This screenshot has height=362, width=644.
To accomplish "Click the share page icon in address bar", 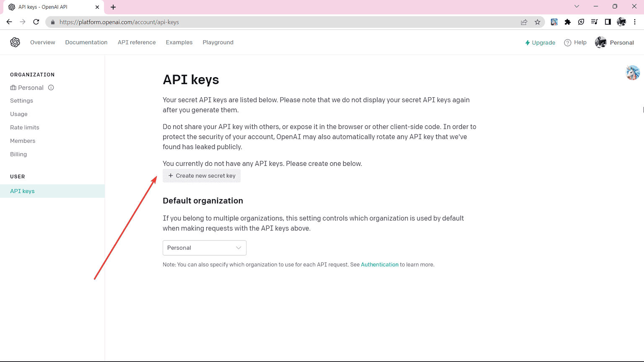I will pyautogui.click(x=524, y=22).
